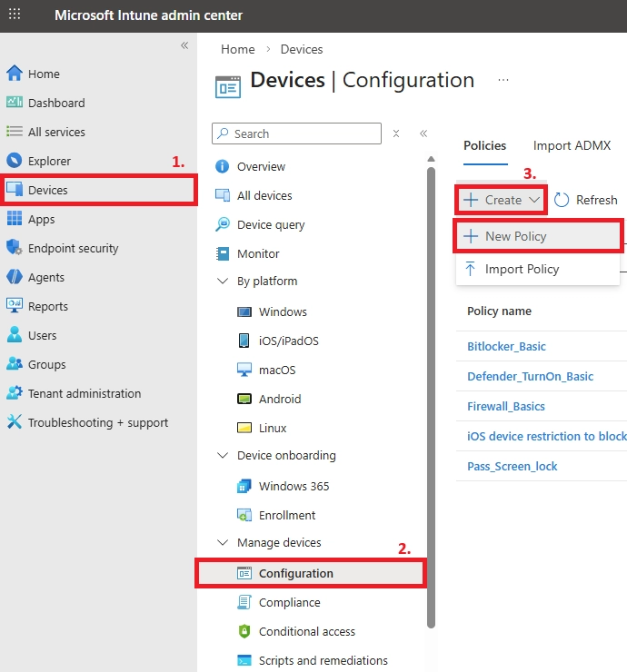627x672 pixels.
Task: Click the Linux platform icon
Action: coord(244,428)
